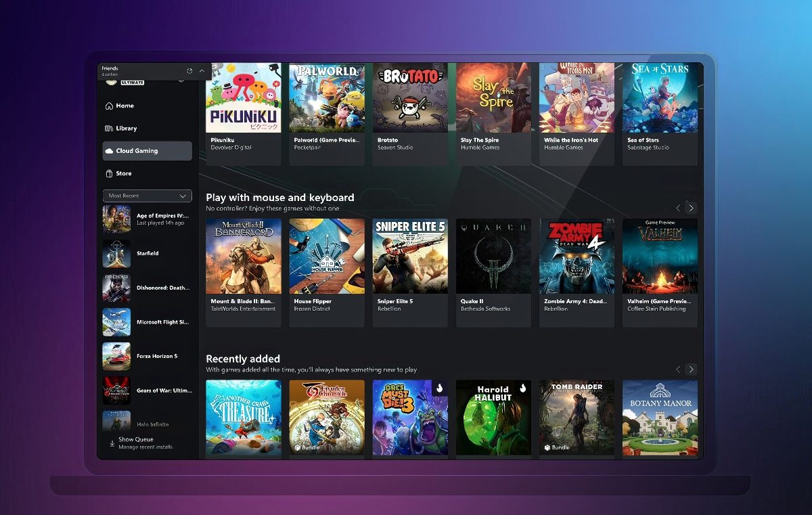The height and width of the screenshot is (515, 812).
Task: Collapse the Friends panel chevron
Action: (202, 70)
